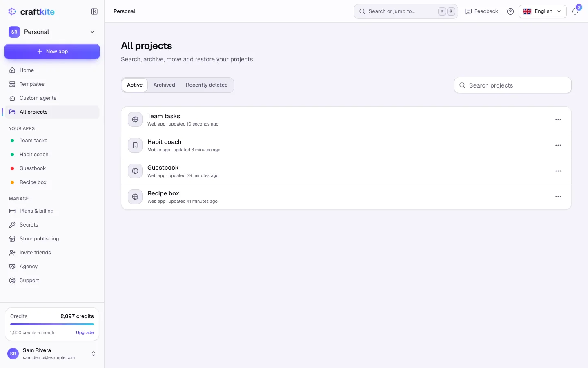This screenshot has width=588, height=368.
Task: Click the Habit coach mobile icon in the project list
Action: coord(135,145)
